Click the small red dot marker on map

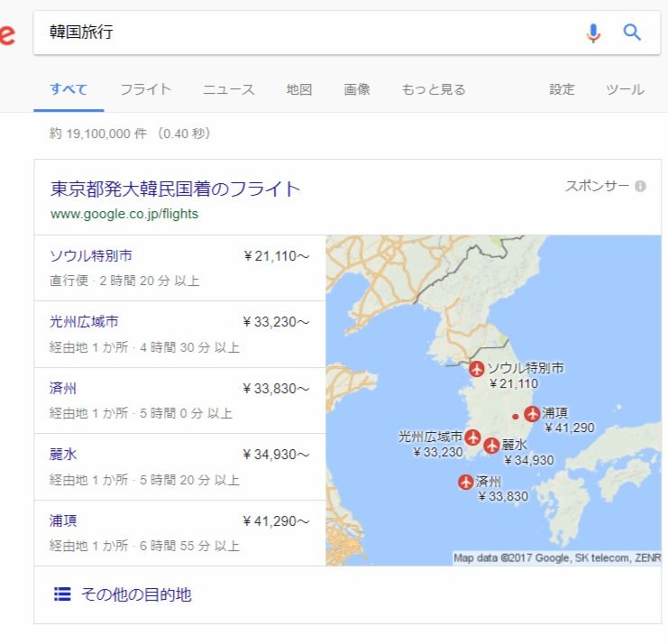515,417
